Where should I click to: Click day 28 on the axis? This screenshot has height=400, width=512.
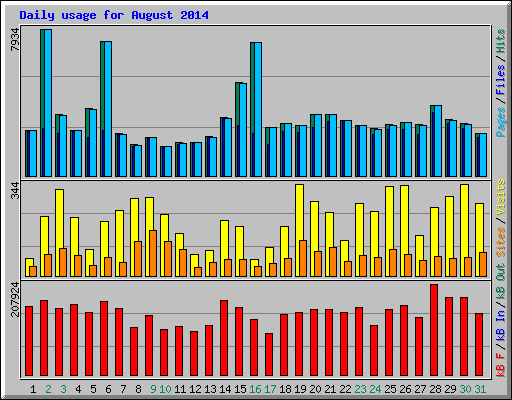coord(435,389)
